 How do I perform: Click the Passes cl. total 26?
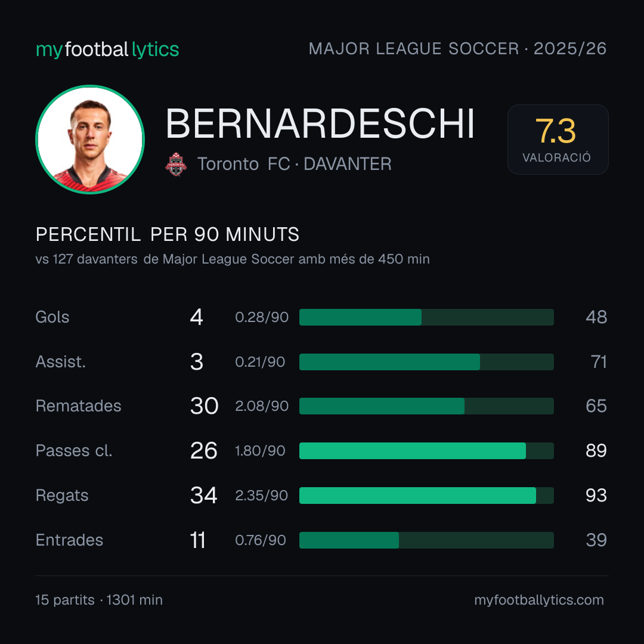204,451
